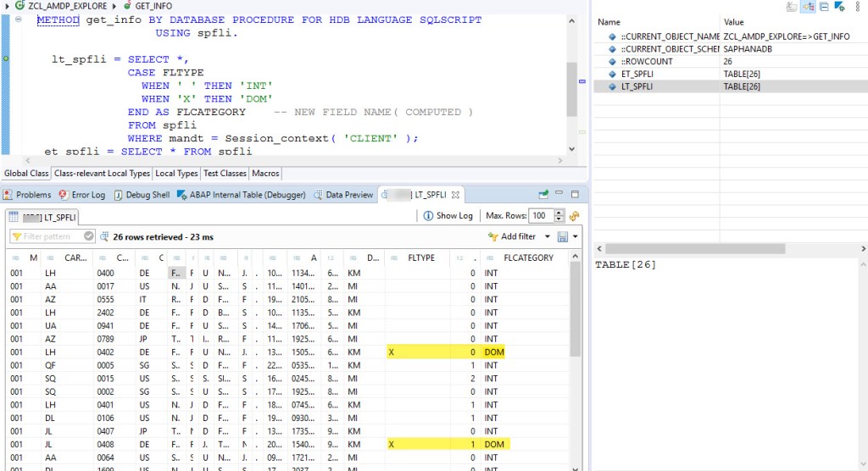Select the Class-relevant Local Types tab
Viewport: 868px width, 471px height.
pyautogui.click(x=102, y=173)
